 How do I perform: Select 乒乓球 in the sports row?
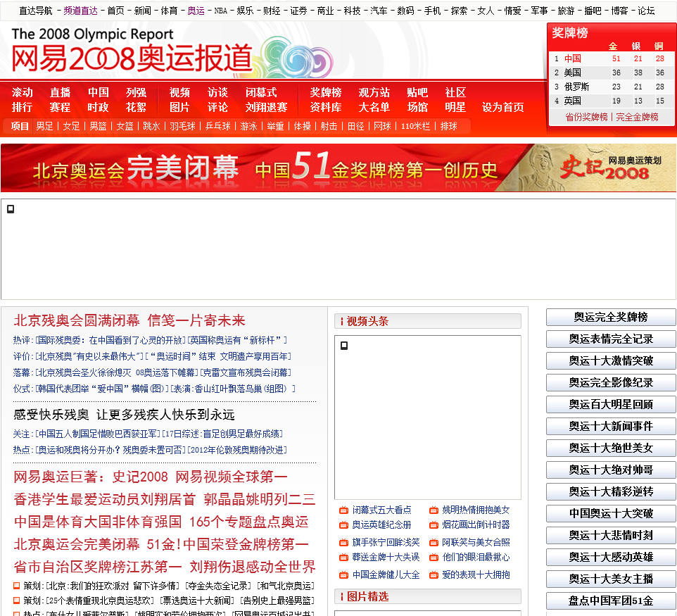(x=218, y=126)
